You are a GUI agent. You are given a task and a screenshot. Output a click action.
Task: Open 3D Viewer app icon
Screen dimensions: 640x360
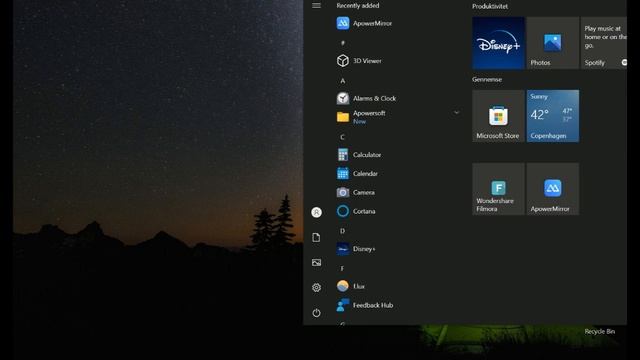click(x=343, y=61)
